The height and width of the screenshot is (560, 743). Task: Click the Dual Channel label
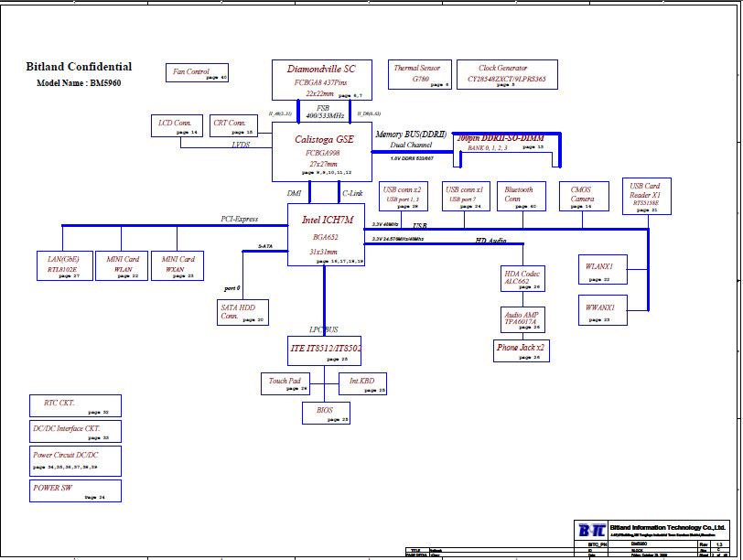click(x=411, y=145)
